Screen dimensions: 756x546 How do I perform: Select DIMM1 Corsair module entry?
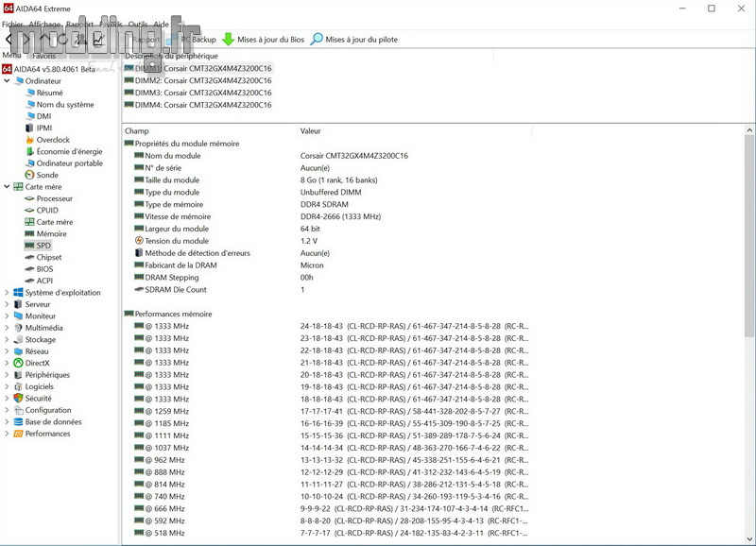click(x=198, y=68)
